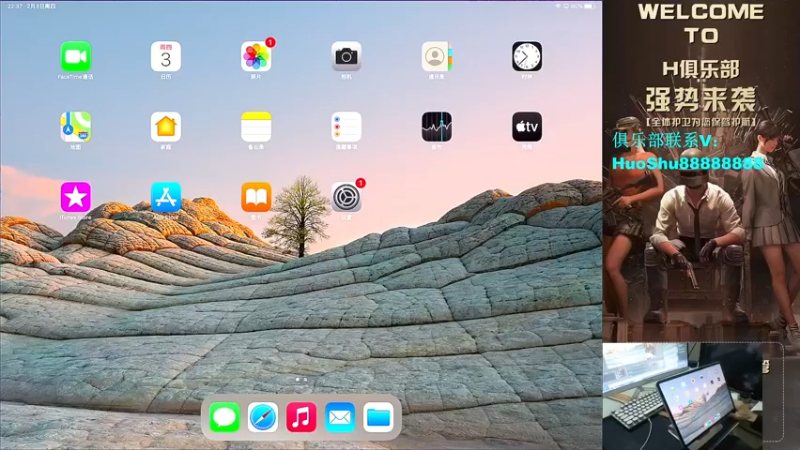Image resolution: width=800 pixels, height=450 pixels.
Task: Open Files from the dock
Action: pos(378,417)
